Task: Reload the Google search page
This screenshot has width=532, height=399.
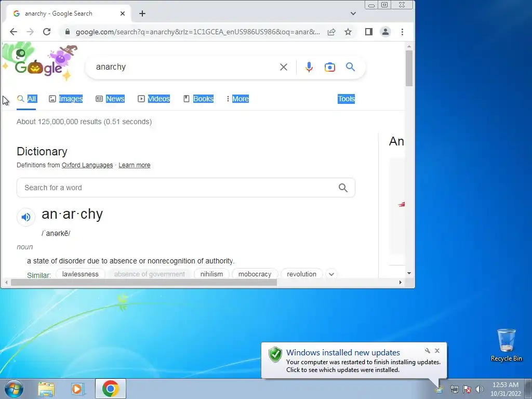Action: (x=47, y=32)
